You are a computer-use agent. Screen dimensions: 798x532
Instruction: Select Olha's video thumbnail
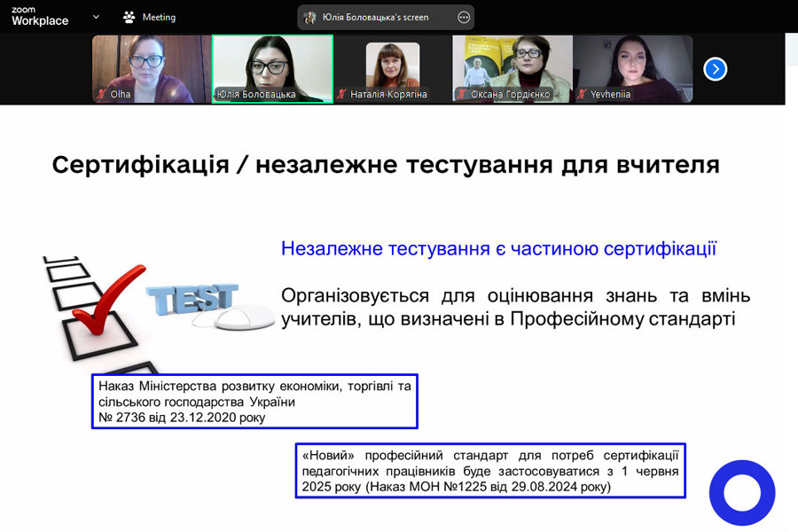point(152,69)
